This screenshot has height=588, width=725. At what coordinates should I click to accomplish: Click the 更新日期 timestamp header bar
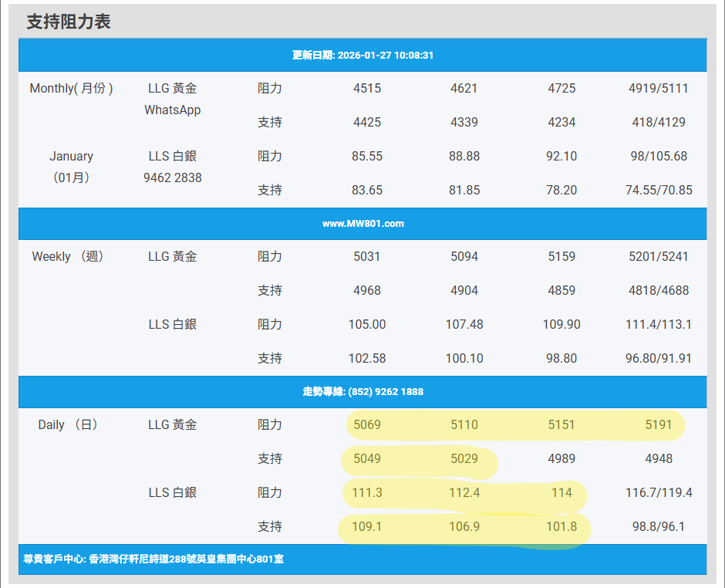pos(362,56)
